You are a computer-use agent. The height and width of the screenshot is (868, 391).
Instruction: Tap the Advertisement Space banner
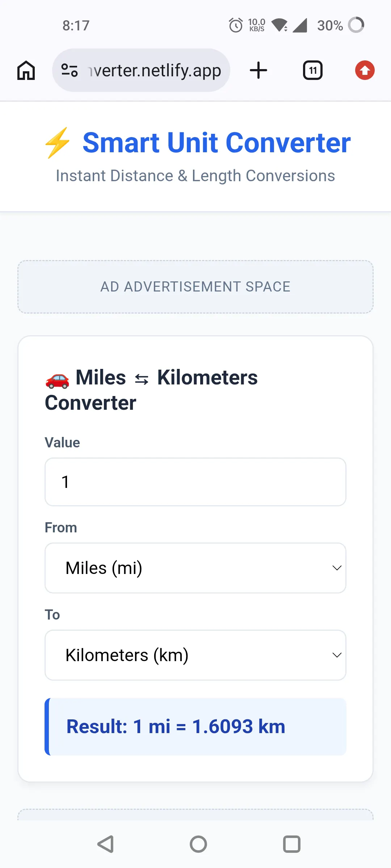[x=195, y=287]
